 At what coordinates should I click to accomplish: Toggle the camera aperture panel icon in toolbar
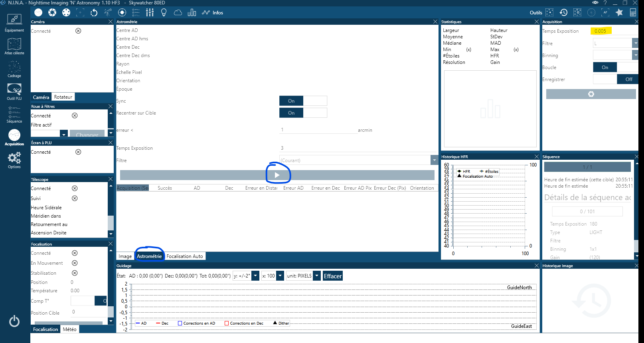pyautogui.click(x=52, y=12)
